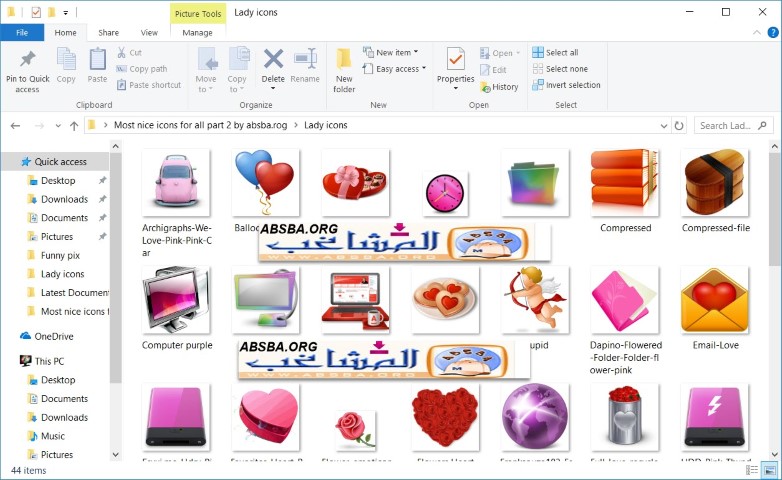Screen dimensions: 782x480
Task: Open Latest Documents folder in sidebar
Action: (75, 292)
